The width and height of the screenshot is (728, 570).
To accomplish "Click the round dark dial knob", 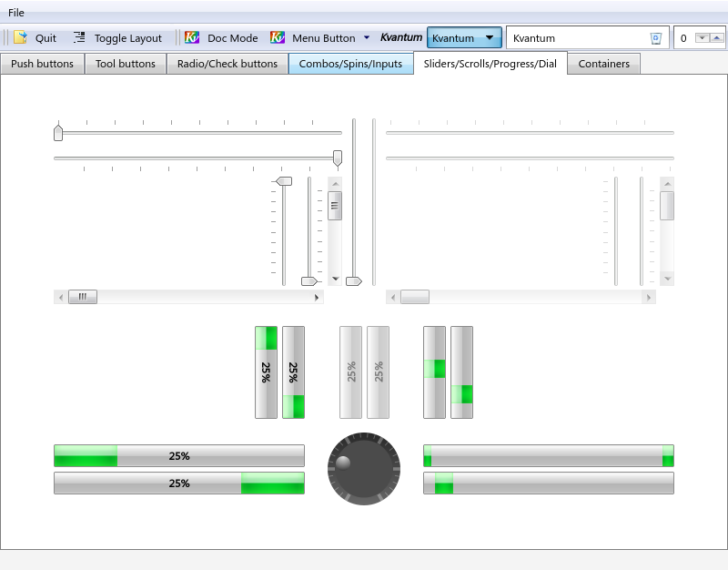I will coord(364,469).
